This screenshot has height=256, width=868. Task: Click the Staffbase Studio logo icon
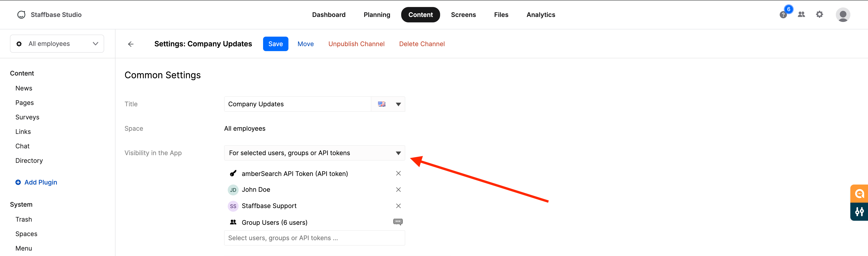(21, 15)
